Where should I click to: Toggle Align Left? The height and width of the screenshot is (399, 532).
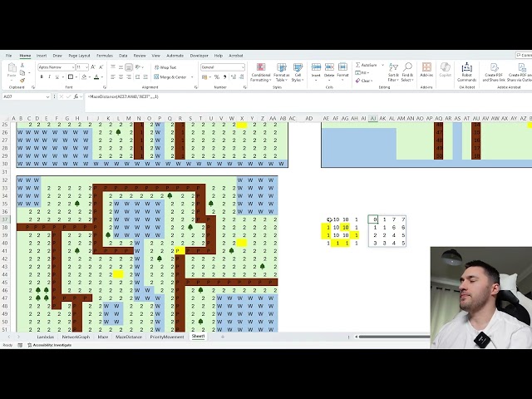[113, 77]
